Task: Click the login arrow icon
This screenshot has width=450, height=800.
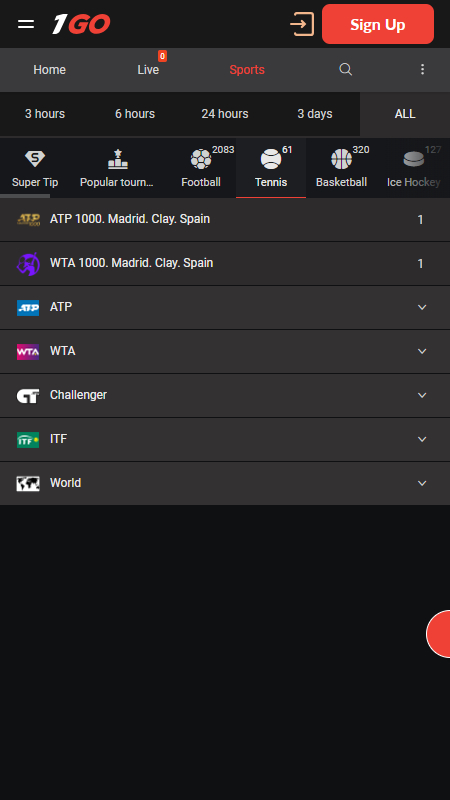Action: click(x=302, y=24)
